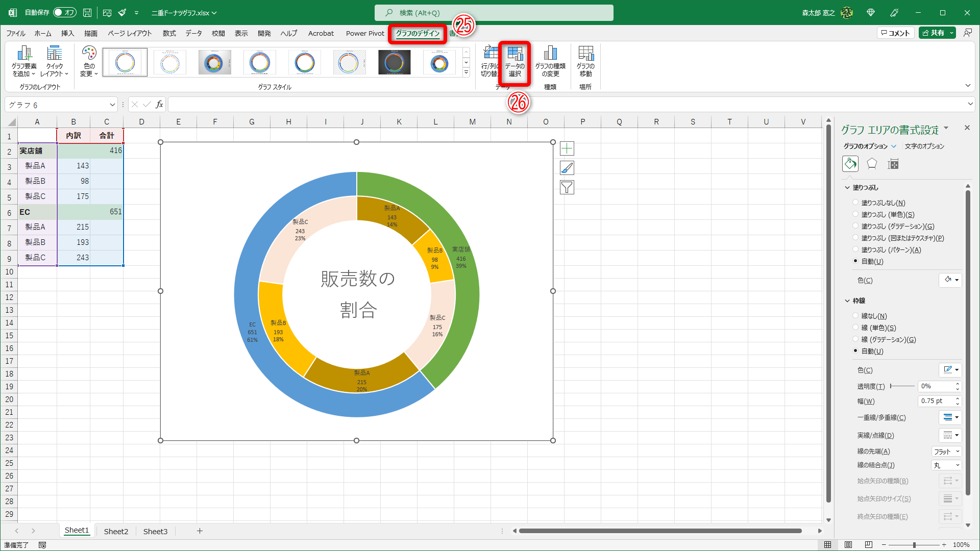Select the クイックレイアウト icon
This screenshot has height=551, width=980.
pyautogui.click(x=54, y=60)
